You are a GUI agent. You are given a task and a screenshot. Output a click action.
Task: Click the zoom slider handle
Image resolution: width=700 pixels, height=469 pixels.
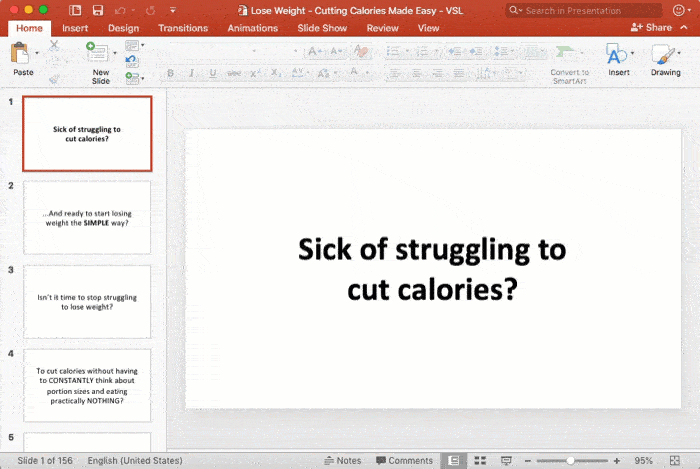570,461
